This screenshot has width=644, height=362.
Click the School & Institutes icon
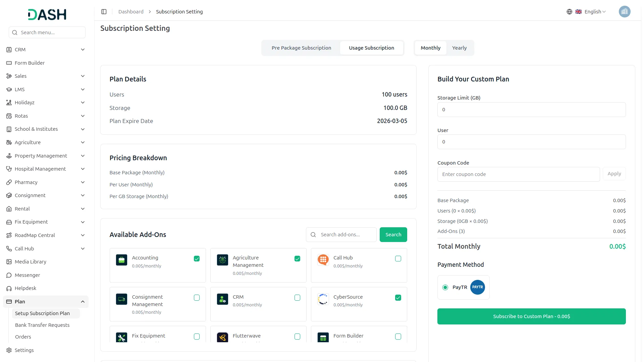[9, 129]
